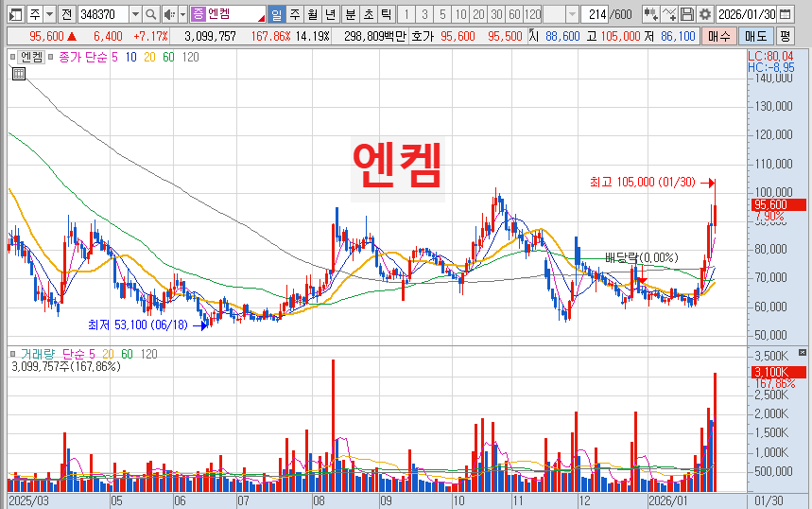Select the 60 interval button
The height and width of the screenshot is (509, 812).
514,14
